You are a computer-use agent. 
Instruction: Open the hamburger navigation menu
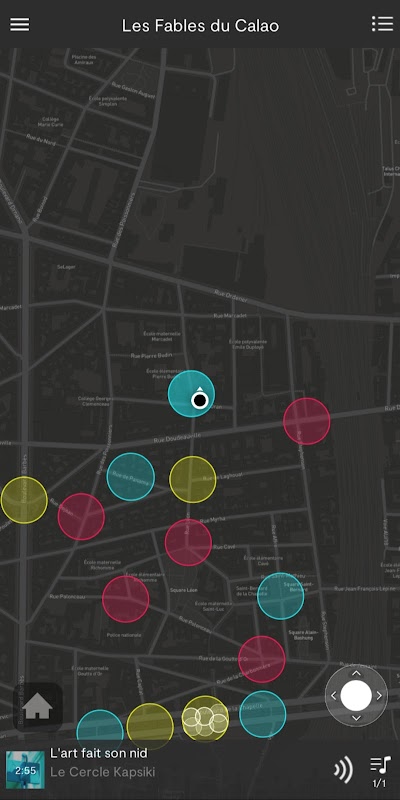coord(19,24)
